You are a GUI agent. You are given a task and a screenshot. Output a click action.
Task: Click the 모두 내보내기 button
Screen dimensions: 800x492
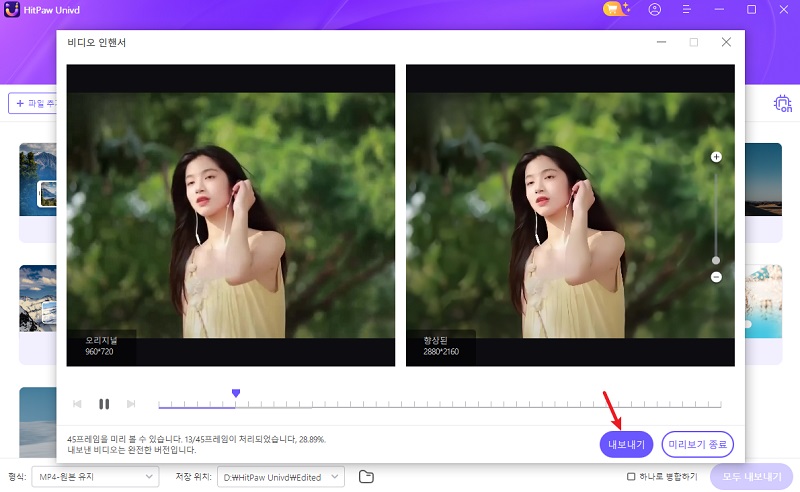click(x=752, y=476)
